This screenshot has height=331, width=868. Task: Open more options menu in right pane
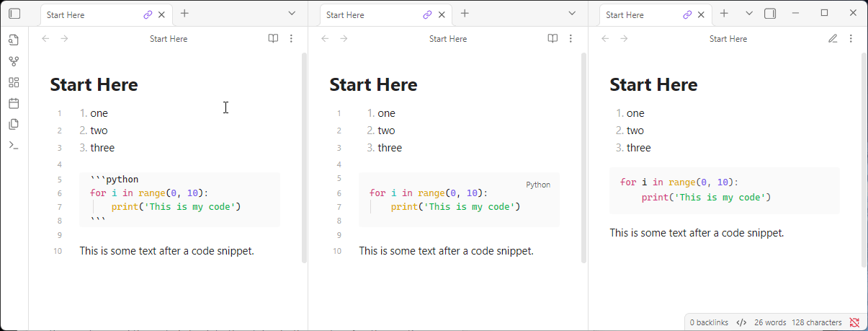coord(851,39)
